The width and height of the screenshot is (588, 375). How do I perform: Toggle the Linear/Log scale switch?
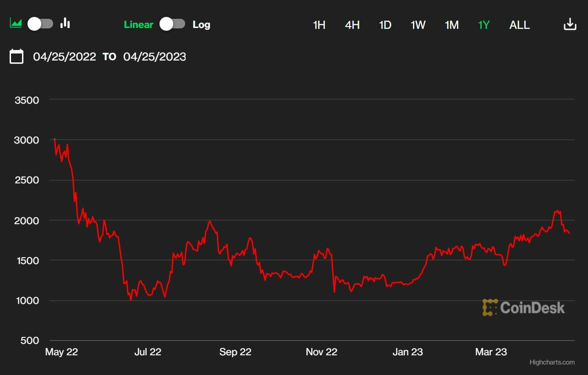pos(172,24)
